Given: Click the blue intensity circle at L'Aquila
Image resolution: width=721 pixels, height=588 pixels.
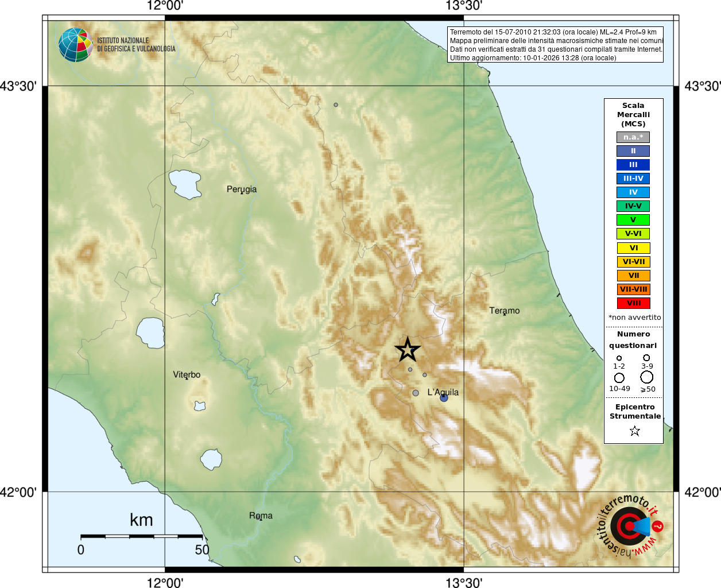Looking at the screenshot, I should [x=444, y=397].
